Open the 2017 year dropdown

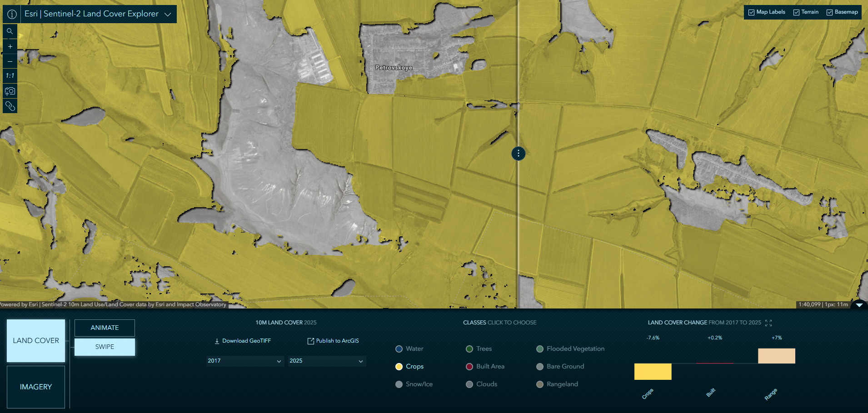[245, 361]
